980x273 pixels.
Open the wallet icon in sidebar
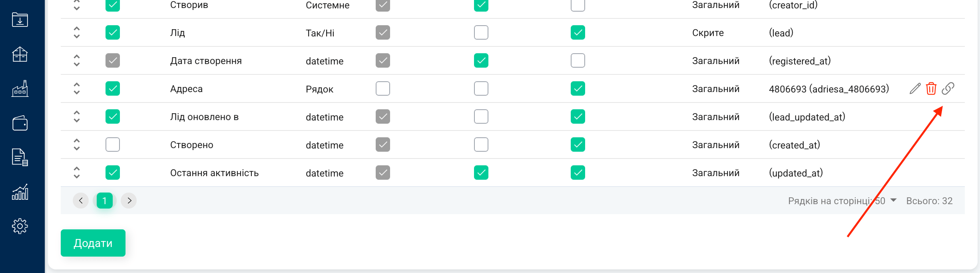tap(20, 123)
